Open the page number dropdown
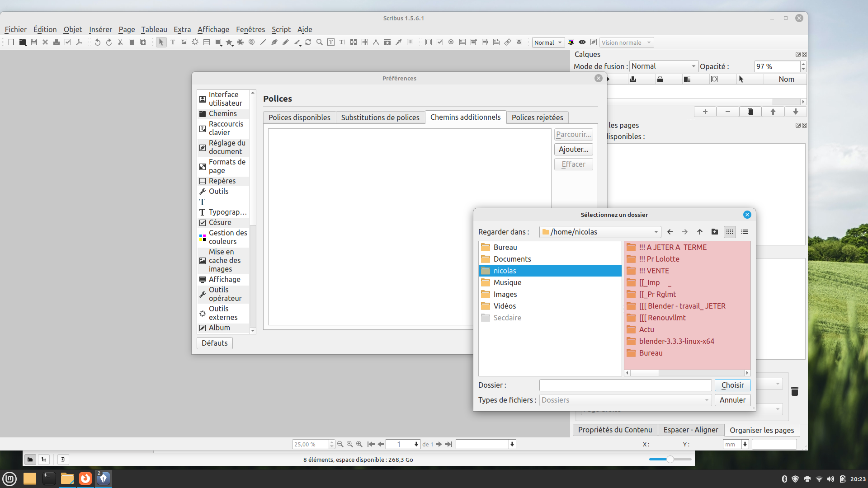The image size is (868, 488). pyautogui.click(x=416, y=445)
